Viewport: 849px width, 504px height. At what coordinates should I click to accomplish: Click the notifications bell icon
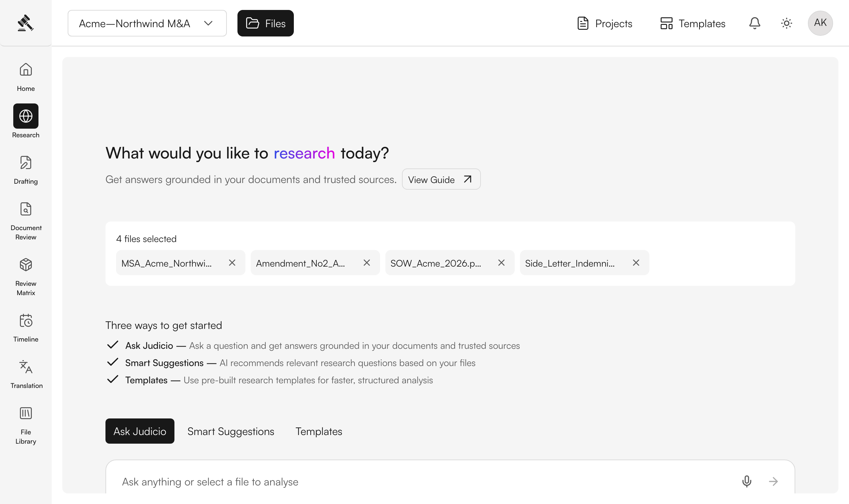pos(754,23)
